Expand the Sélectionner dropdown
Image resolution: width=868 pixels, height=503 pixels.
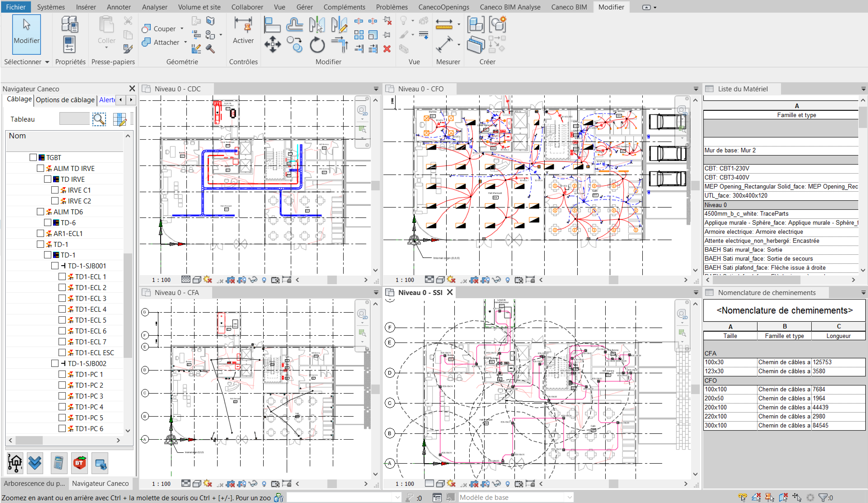[47, 62]
